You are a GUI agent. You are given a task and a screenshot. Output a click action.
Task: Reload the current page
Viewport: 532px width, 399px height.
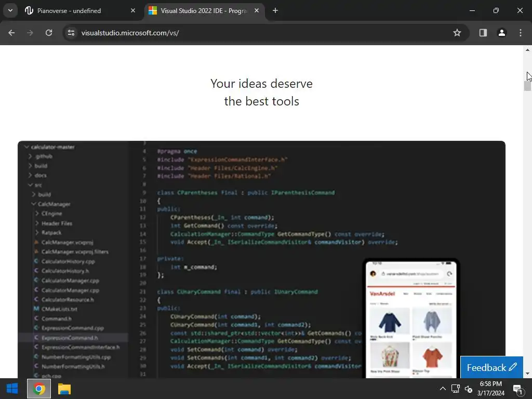[x=49, y=33]
